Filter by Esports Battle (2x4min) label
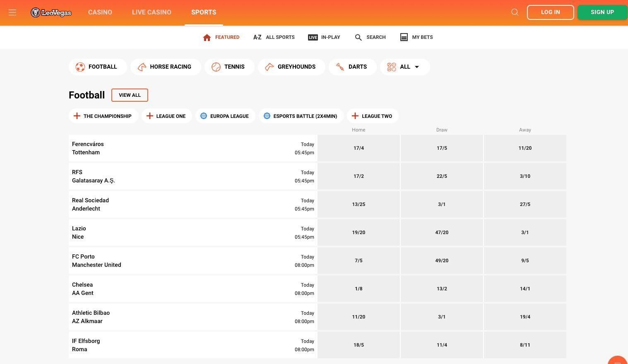 point(305,116)
